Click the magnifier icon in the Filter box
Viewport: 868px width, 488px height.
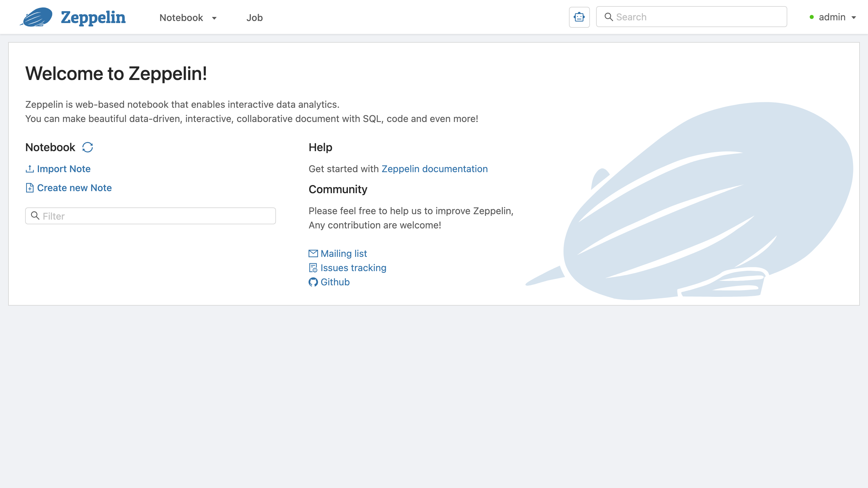tap(35, 216)
